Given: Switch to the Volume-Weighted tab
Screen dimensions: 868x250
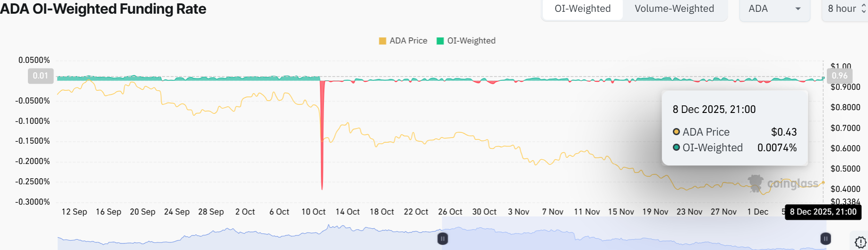Looking at the screenshot, I should click(674, 9).
